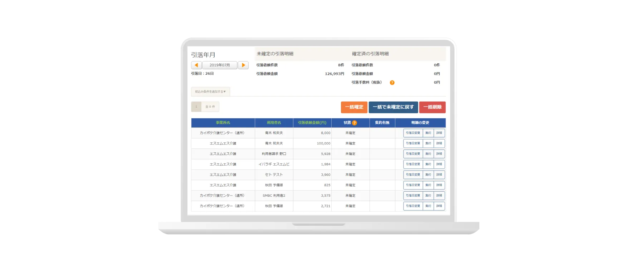644x266 pixels.
Task: Click the 8件 unconfirmed count value
Action: click(341, 65)
